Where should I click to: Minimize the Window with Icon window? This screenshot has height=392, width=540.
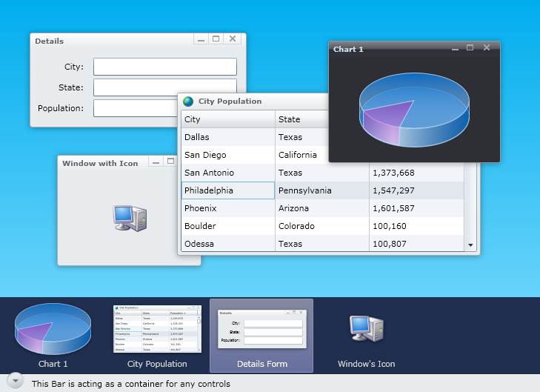tap(156, 162)
